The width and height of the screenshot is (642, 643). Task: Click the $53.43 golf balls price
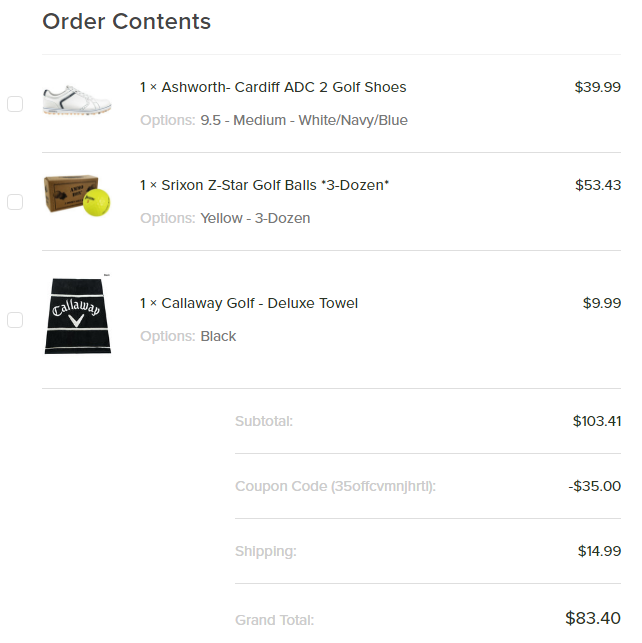pos(597,185)
